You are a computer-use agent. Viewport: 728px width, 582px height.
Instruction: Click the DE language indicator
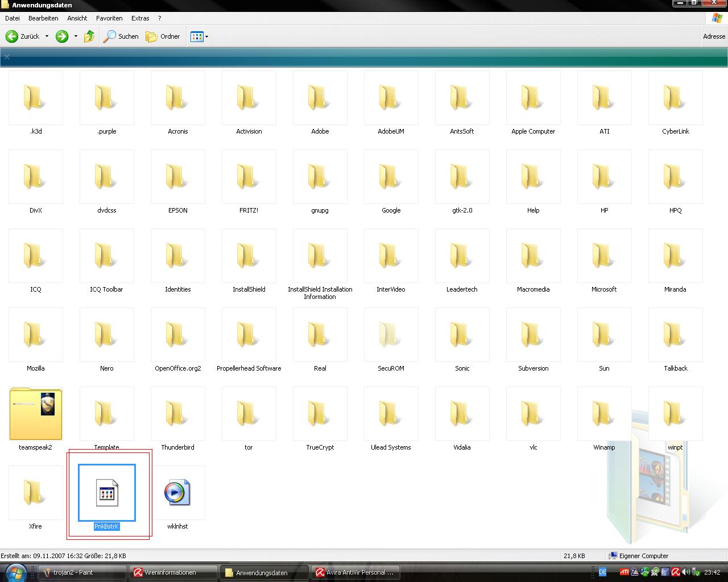click(x=603, y=572)
